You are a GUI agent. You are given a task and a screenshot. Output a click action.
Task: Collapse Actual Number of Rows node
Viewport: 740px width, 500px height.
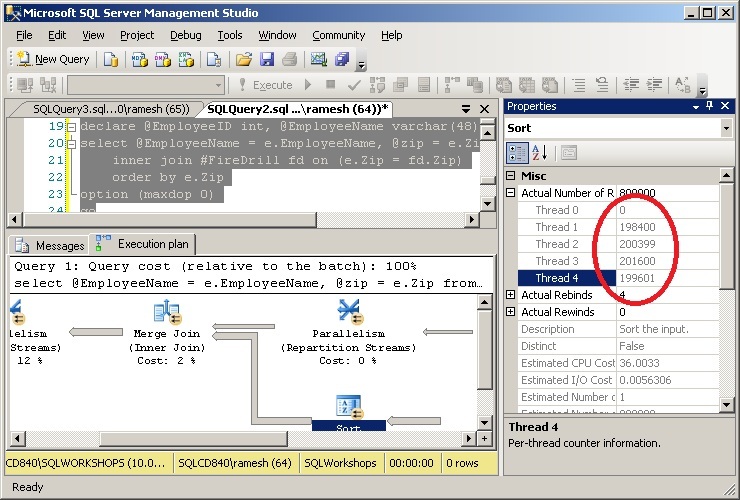click(x=511, y=193)
